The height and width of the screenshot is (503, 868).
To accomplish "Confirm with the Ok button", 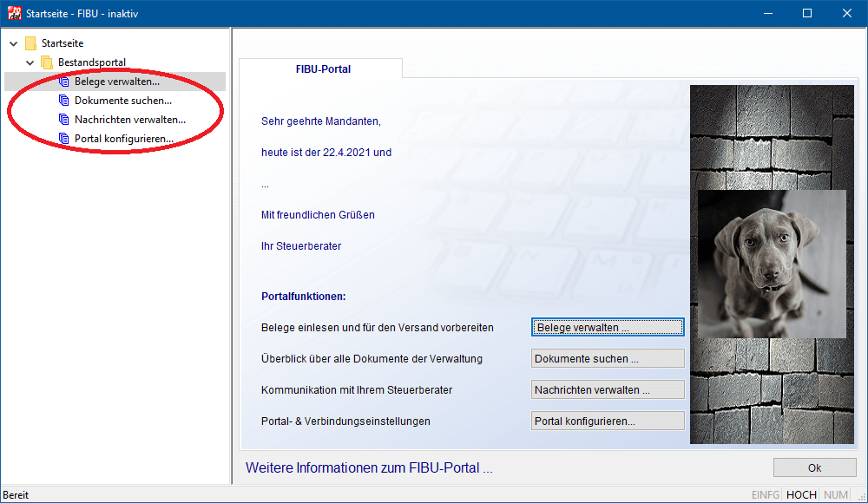I will point(814,467).
